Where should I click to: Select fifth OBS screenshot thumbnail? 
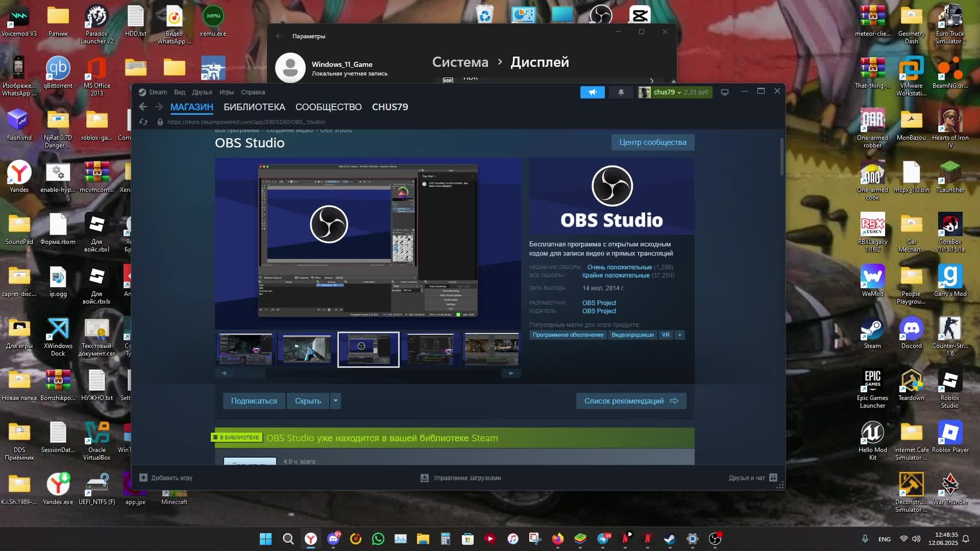pos(492,349)
